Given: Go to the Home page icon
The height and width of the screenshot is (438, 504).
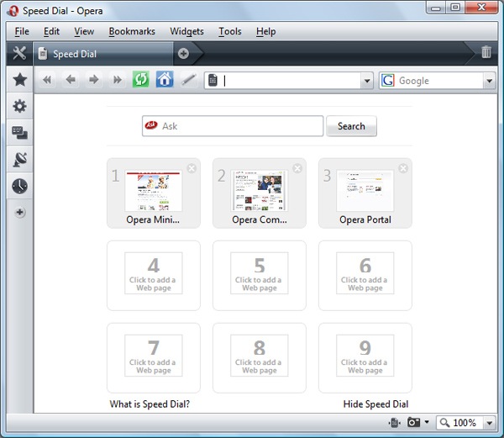Looking at the screenshot, I should tap(165, 79).
